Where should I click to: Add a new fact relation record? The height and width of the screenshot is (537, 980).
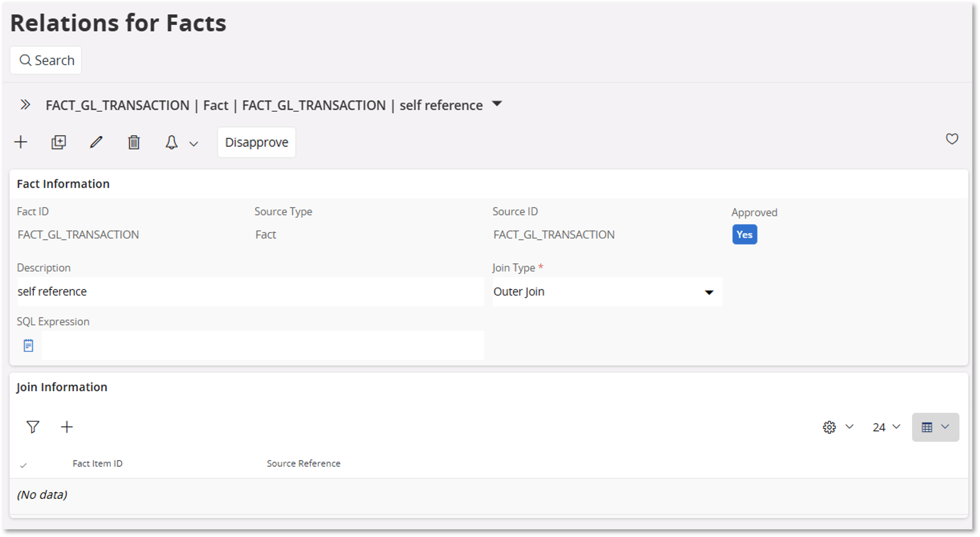coord(21,142)
